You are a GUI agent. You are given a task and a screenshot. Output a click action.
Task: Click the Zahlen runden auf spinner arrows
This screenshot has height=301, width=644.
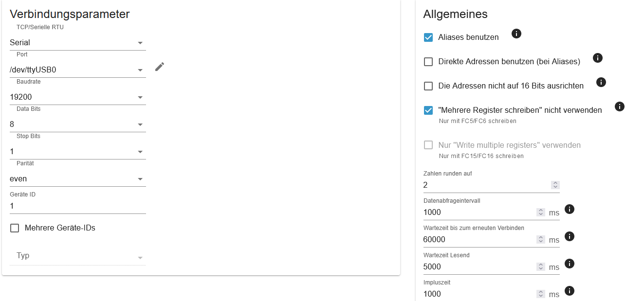tap(555, 185)
